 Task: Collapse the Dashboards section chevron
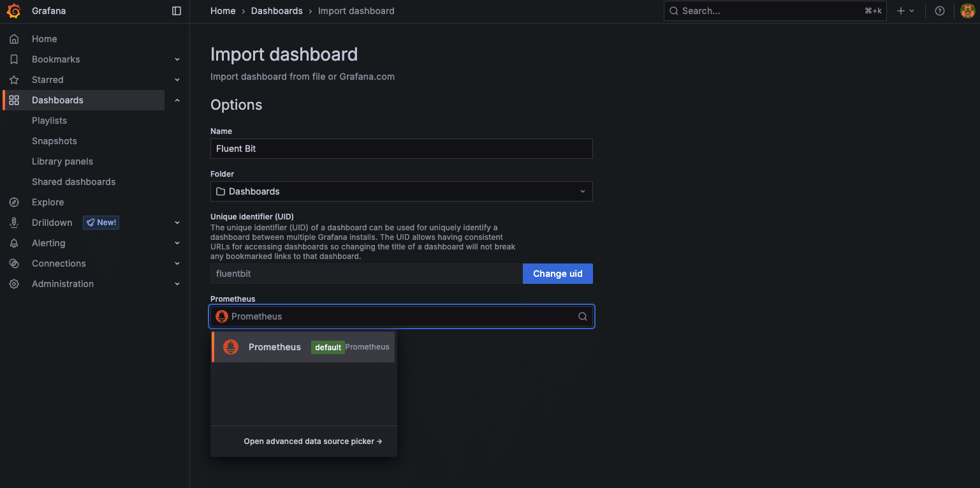(177, 100)
